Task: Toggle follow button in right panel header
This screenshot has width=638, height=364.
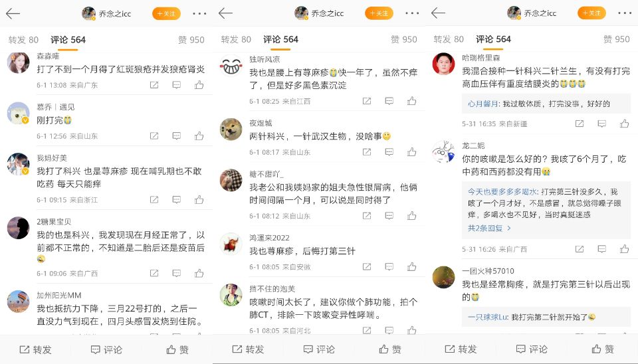Action: [x=591, y=13]
